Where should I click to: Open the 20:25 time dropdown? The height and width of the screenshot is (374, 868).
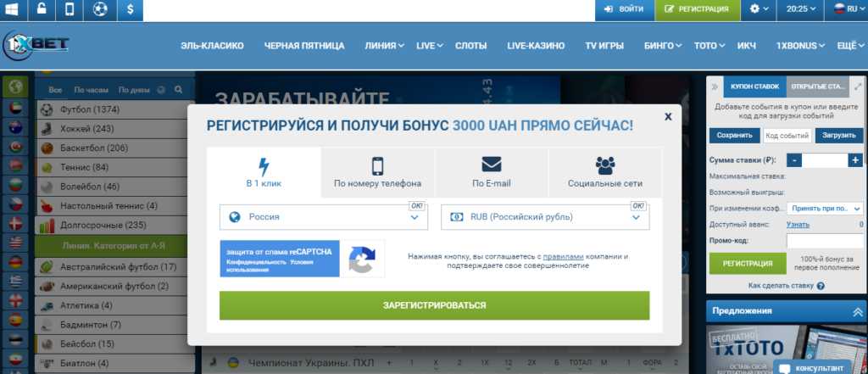pyautogui.click(x=800, y=9)
